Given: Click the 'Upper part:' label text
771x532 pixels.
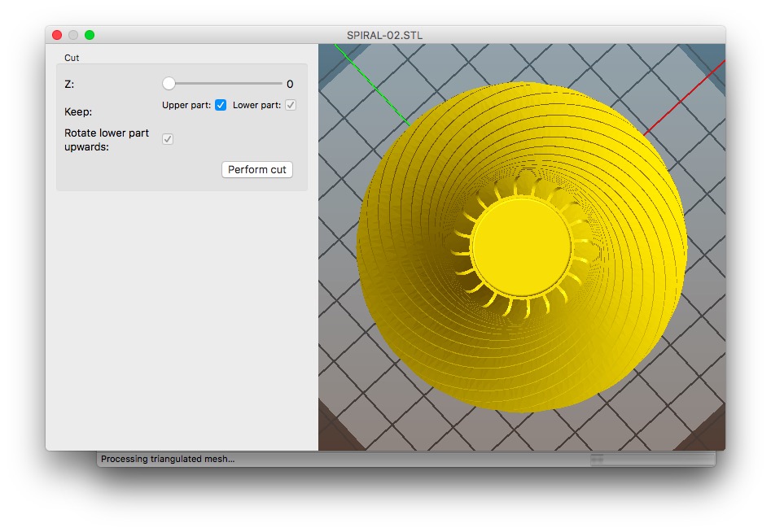Looking at the screenshot, I should [186, 105].
